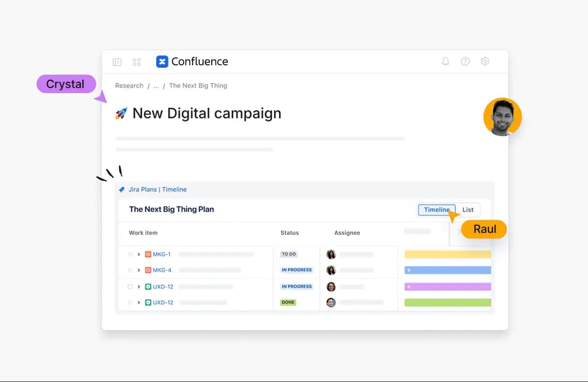The width and height of the screenshot is (588, 382).
Task: Click the assignee avatar in MKG-1 row
Action: point(331,254)
